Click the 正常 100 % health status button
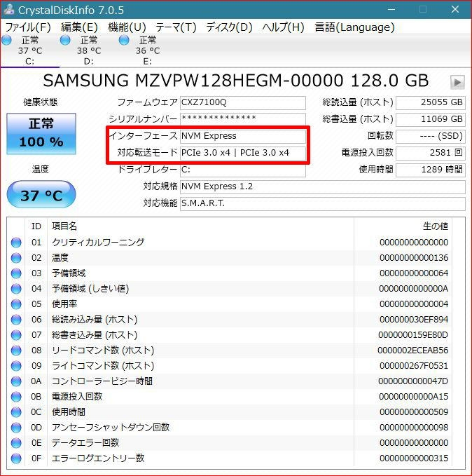This screenshot has height=476, width=472. 41,134
